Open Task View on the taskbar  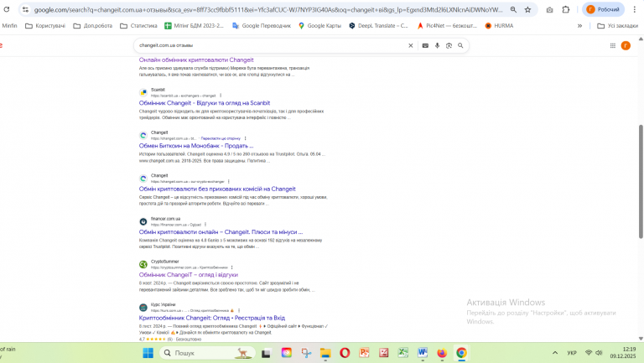tap(266, 353)
